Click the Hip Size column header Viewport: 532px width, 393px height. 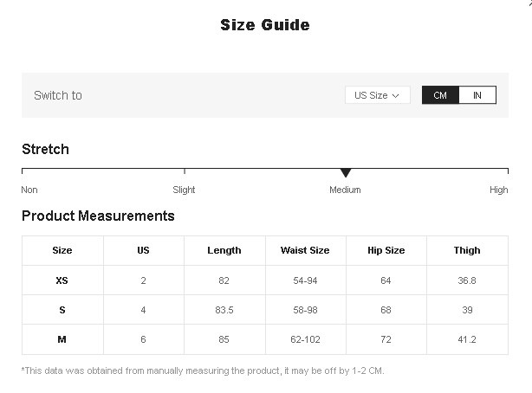[x=386, y=250]
